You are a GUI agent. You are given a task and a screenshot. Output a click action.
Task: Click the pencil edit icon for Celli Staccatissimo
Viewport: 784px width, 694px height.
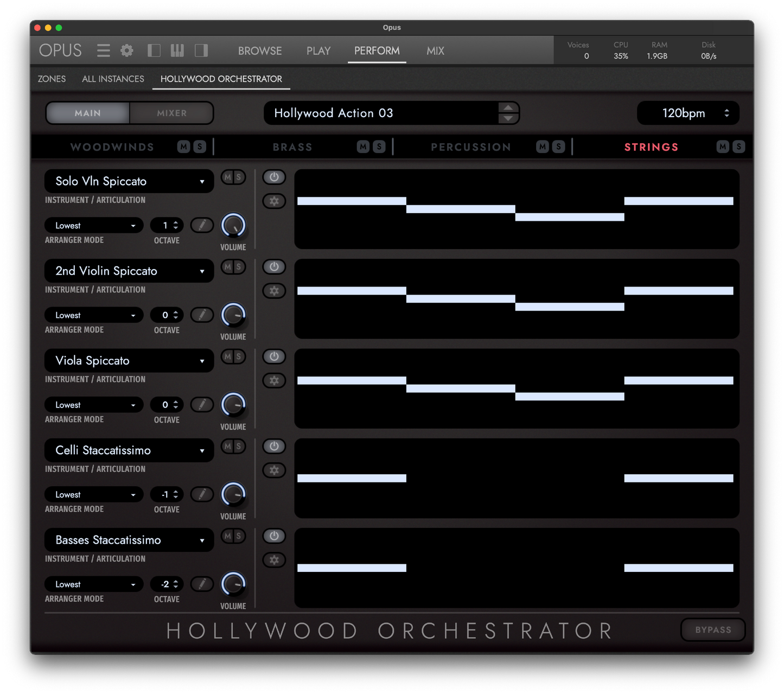click(202, 494)
